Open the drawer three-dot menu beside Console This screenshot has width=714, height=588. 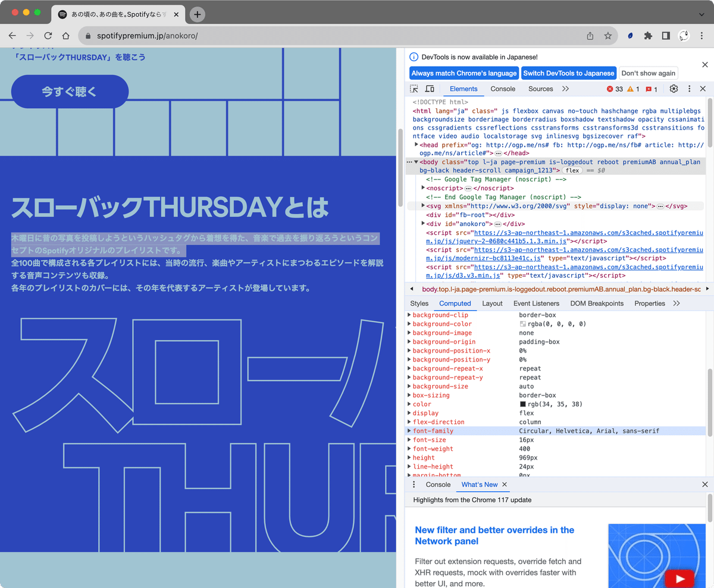(414, 485)
